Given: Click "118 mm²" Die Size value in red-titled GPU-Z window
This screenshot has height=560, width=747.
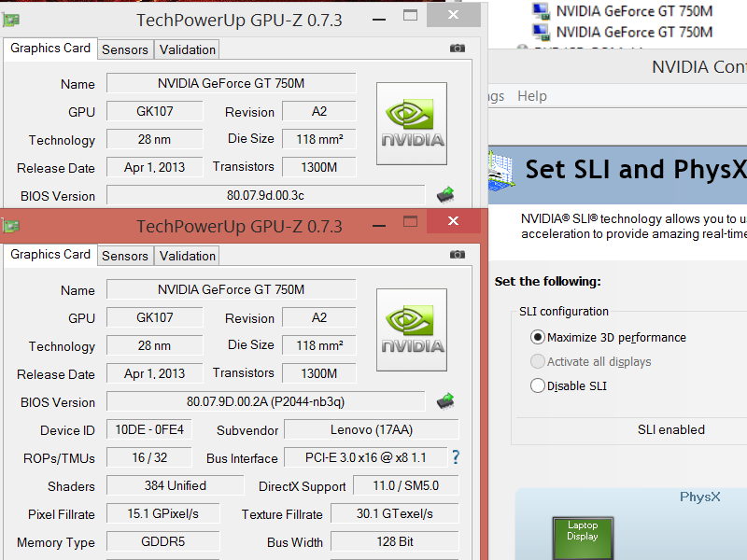Looking at the screenshot, I should tap(319, 345).
